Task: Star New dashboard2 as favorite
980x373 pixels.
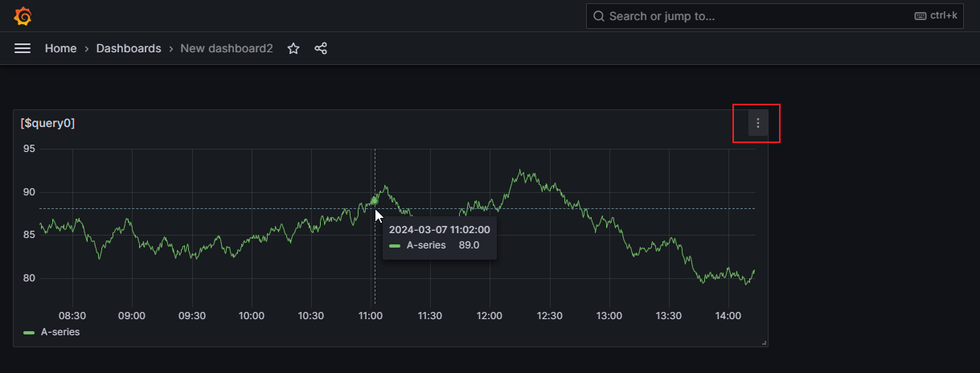Action: pyautogui.click(x=293, y=48)
